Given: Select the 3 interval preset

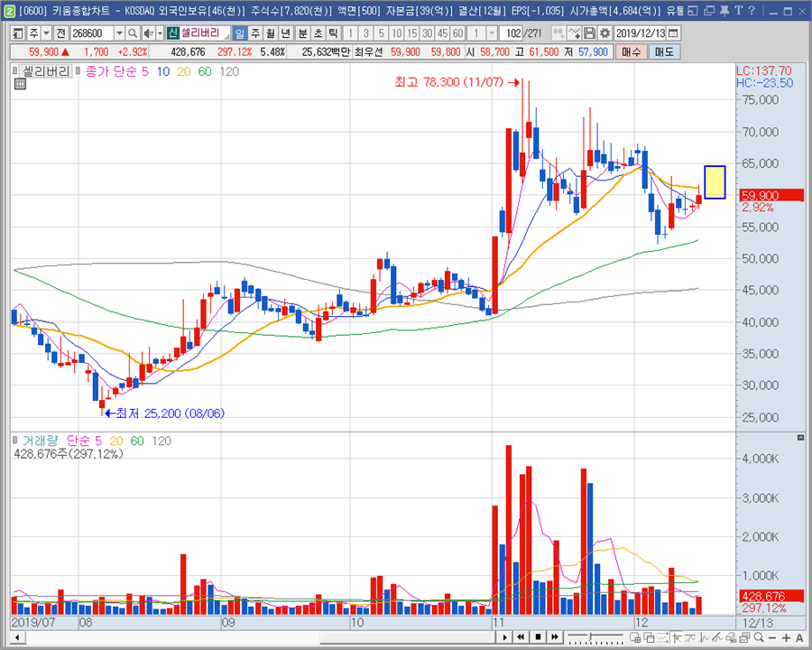Looking at the screenshot, I should coord(365,33).
